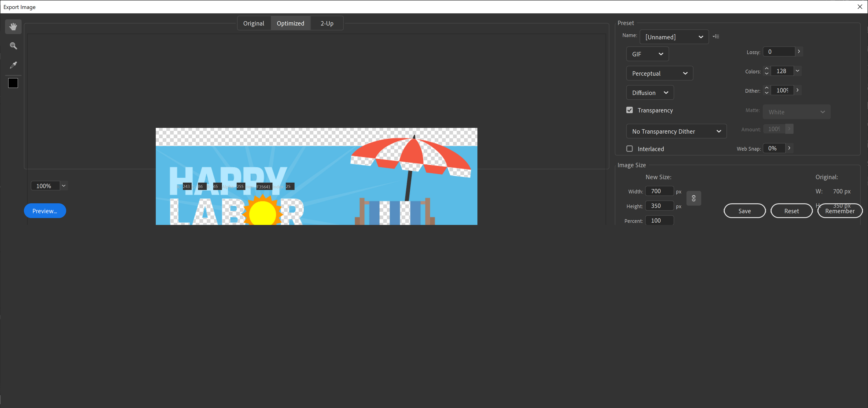
Task: Enable the Interlaced checkbox
Action: pos(629,148)
